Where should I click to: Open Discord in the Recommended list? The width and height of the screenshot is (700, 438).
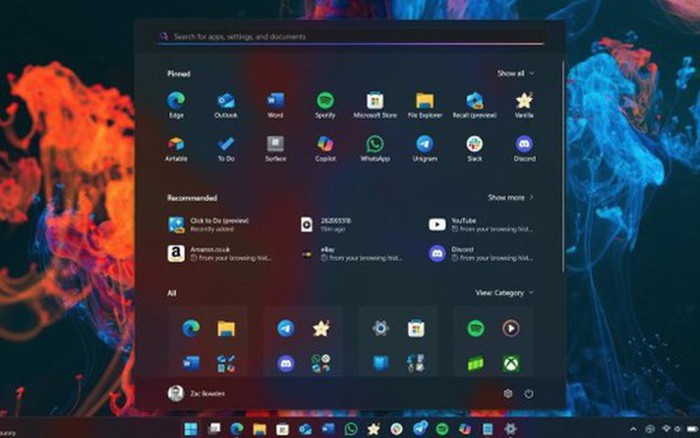click(481, 254)
